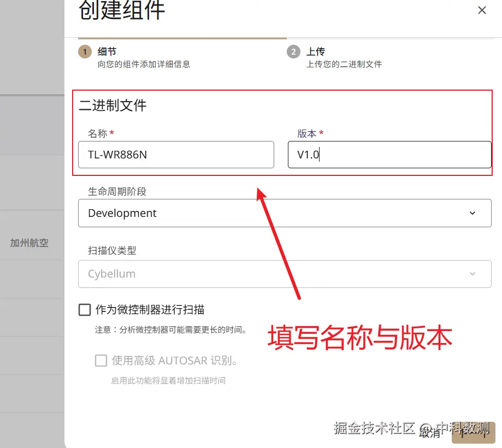Click the 二进制文件 section heading
Viewport: 502px width, 448px height.
[113, 105]
